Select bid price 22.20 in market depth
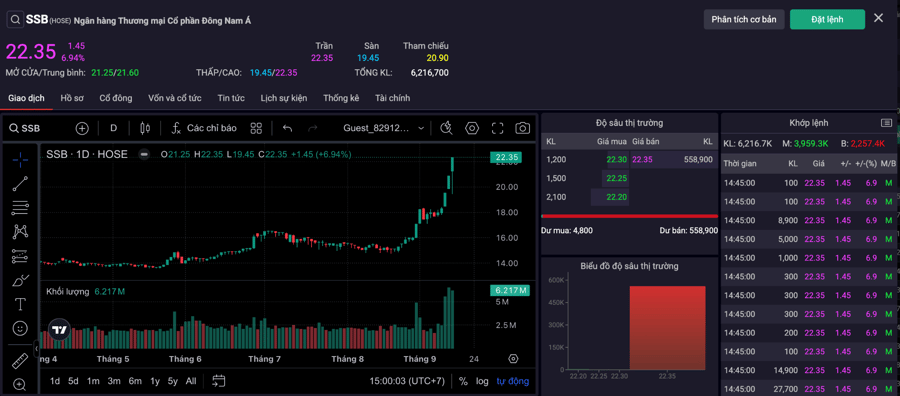Viewport: 900px width, 396px height. [x=616, y=197]
